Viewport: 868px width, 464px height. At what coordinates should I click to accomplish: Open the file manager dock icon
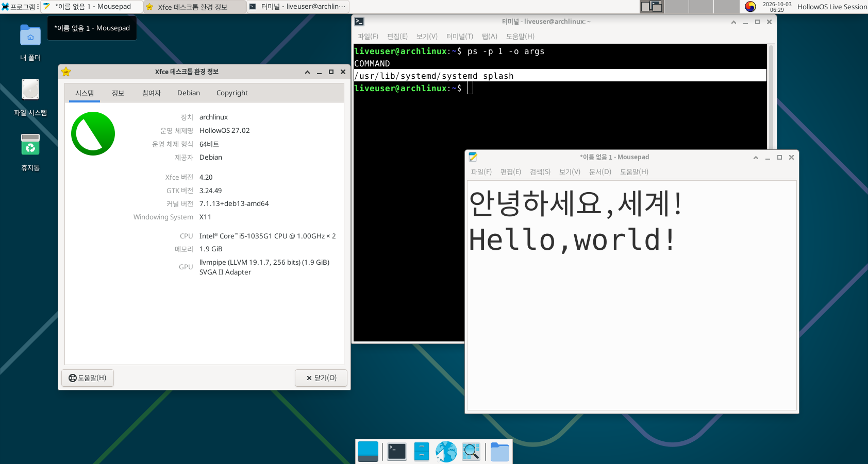coord(422,452)
